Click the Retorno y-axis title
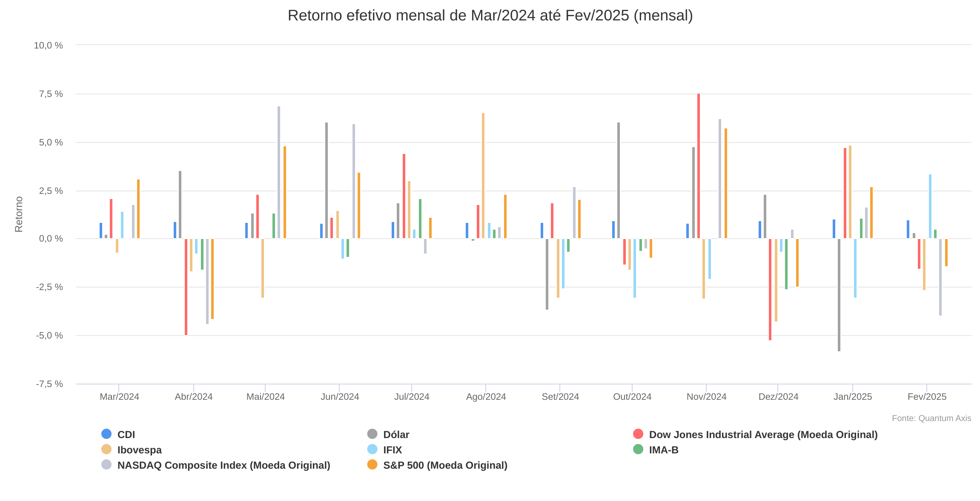 [x=19, y=214]
